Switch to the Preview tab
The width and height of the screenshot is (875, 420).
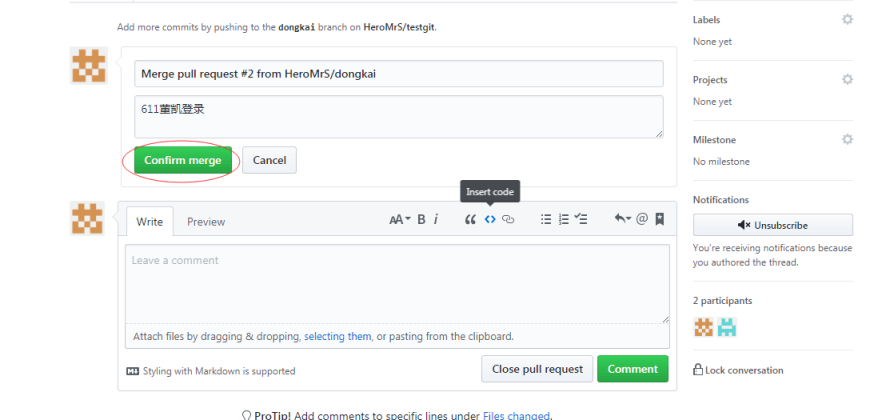(x=206, y=221)
